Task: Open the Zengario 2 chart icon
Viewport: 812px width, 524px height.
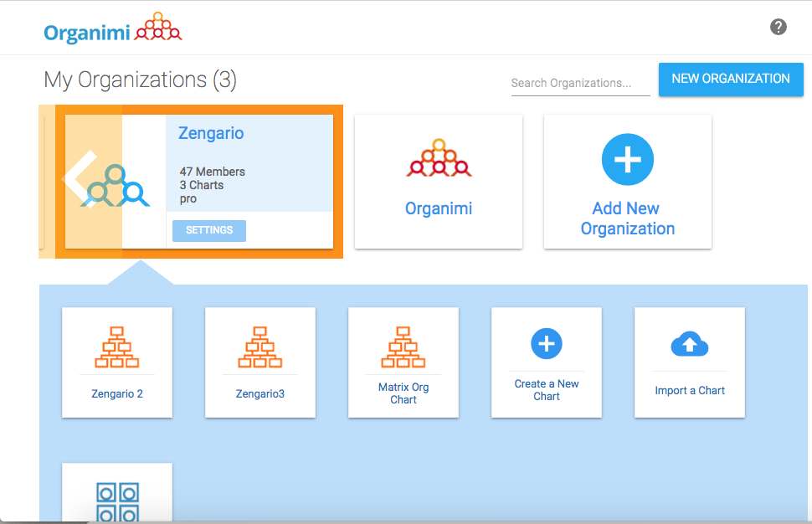Action: tap(117, 347)
